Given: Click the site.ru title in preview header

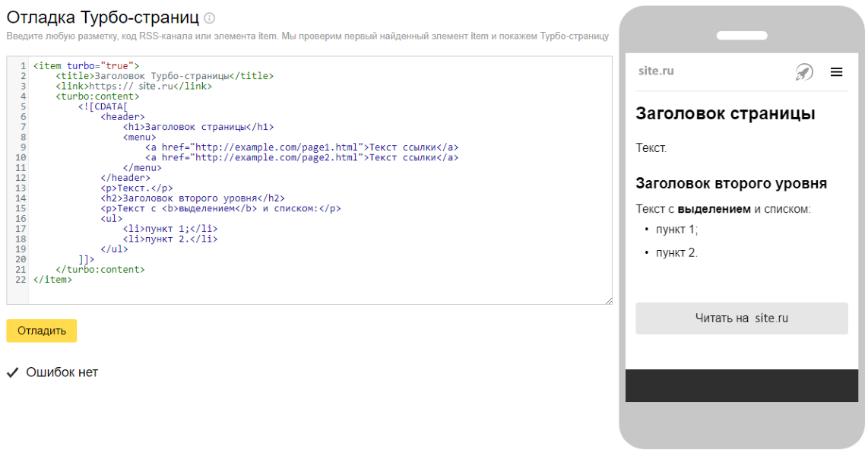Looking at the screenshot, I should (x=656, y=71).
